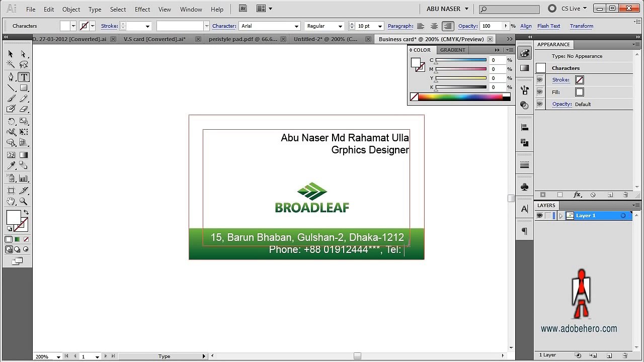Pick the Artboard tool
This screenshot has width=644, height=362.
coord(11,191)
